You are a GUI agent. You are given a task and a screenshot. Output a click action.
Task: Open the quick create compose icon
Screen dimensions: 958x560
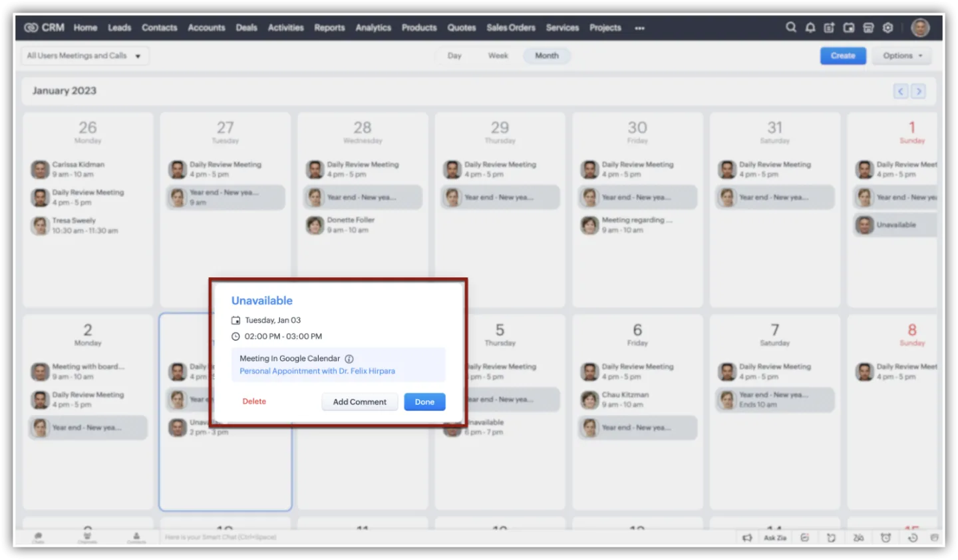[829, 28]
